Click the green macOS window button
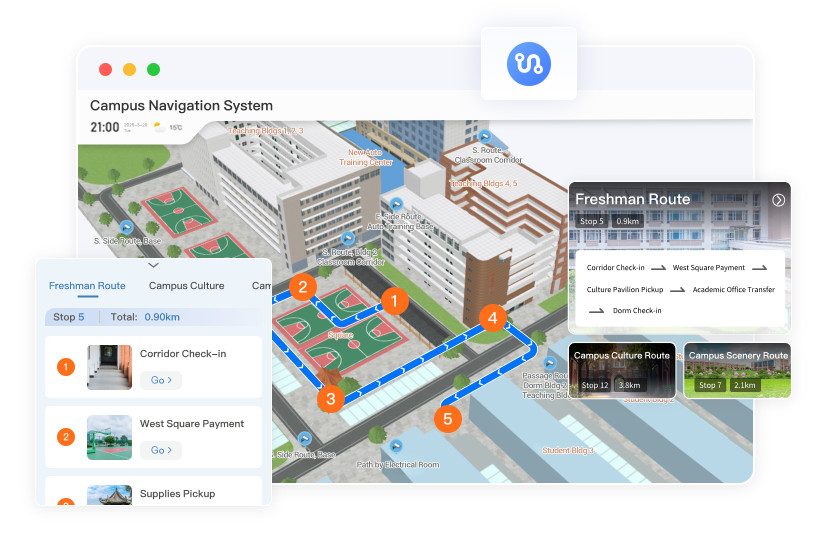 click(153, 70)
